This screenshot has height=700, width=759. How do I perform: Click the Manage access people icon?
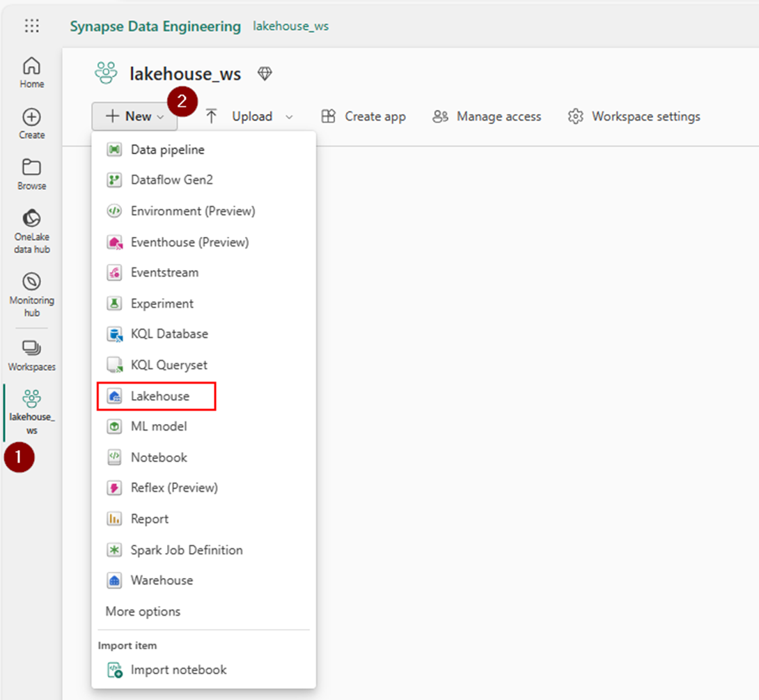click(x=440, y=117)
